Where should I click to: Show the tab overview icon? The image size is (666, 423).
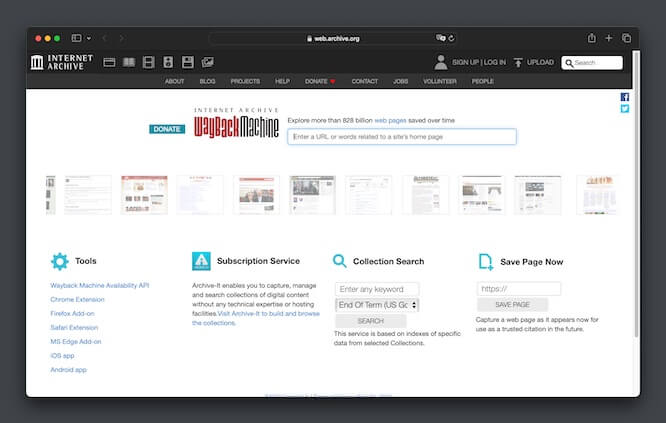[x=626, y=38]
